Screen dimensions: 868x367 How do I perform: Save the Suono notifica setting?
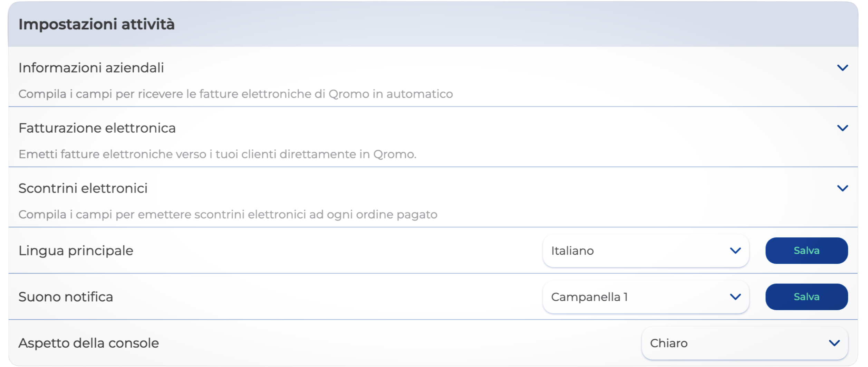click(x=806, y=297)
